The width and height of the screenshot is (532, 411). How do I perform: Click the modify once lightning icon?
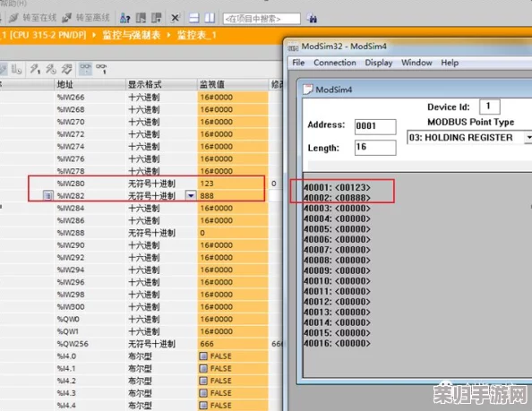click(x=35, y=69)
